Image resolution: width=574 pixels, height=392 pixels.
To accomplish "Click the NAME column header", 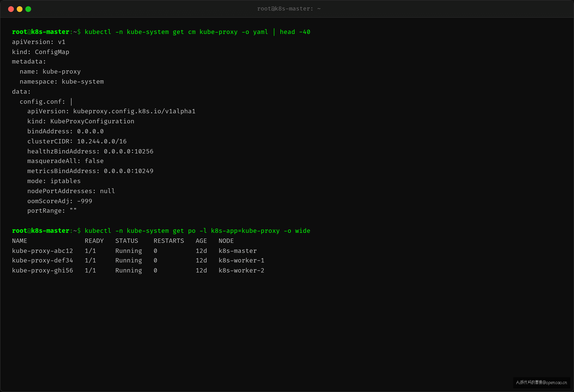I will (x=20, y=241).
